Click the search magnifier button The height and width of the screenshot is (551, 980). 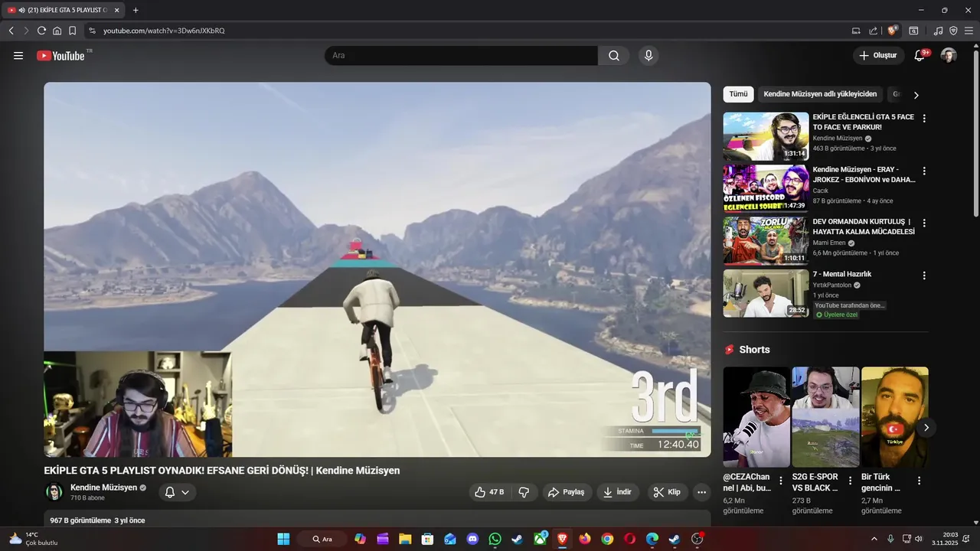[x=614, y=56]
